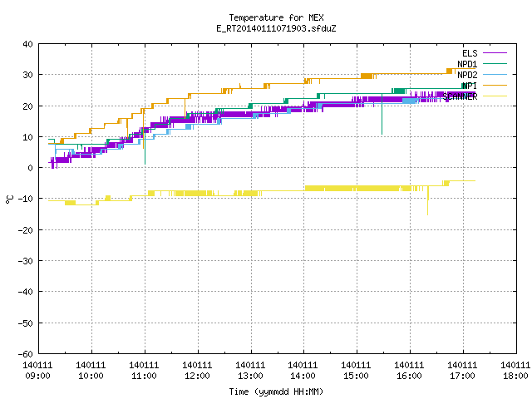Image resolution: width=532 pixels, height=399 pixels.
Task: Click the filename 'E_RT20140111071903.sfduZ' subtitle
Action: tap(276, 28)
